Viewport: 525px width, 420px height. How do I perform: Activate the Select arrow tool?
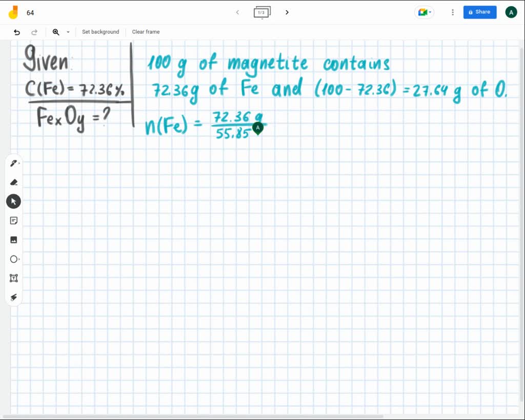point(13,201)
